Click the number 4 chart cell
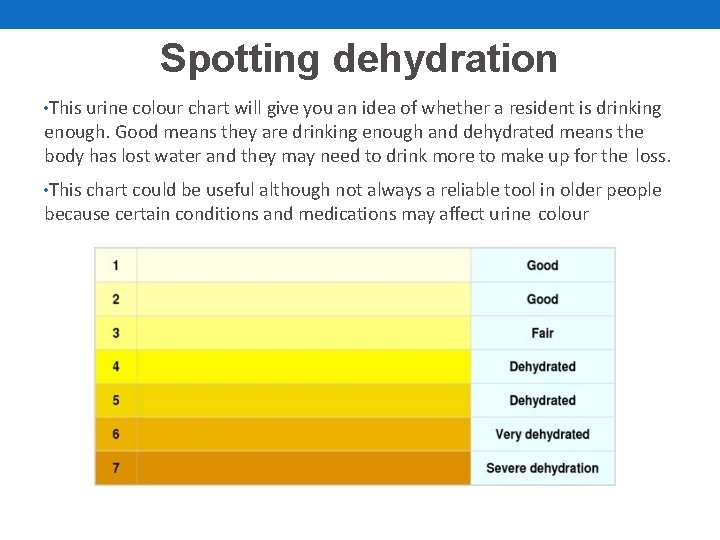The image size is (720, 540). tap(116, 367)
